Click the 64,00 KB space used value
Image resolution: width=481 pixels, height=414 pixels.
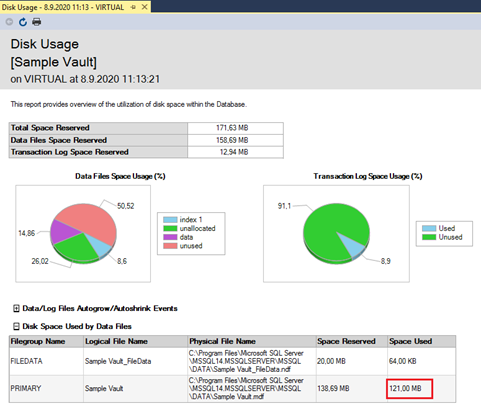402,361
